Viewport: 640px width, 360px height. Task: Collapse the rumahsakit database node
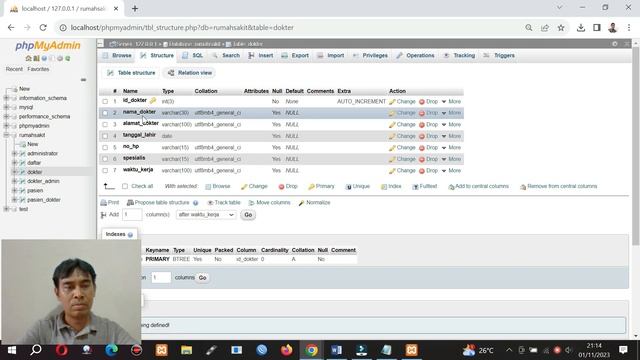tap(6, 135)
